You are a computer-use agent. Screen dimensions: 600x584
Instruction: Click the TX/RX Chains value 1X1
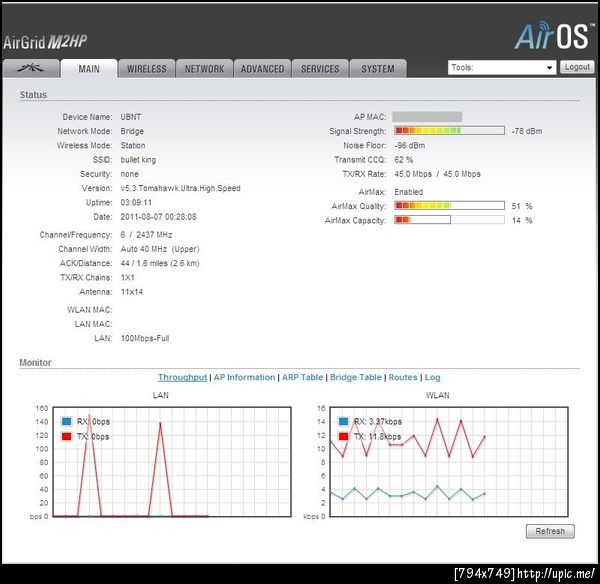pyautogui.click(x=127, y=277)
